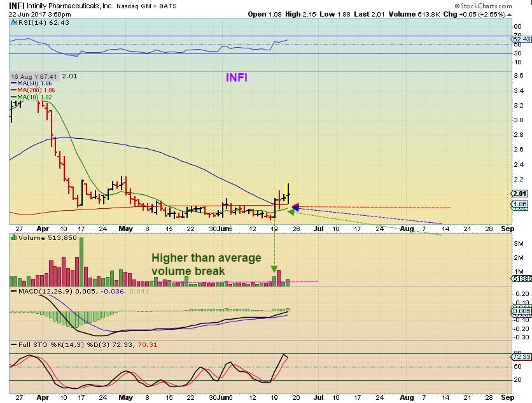Click the up triangle beside the Chg value
The width and height of the screenshot is (532, 403).
(509, 15)
